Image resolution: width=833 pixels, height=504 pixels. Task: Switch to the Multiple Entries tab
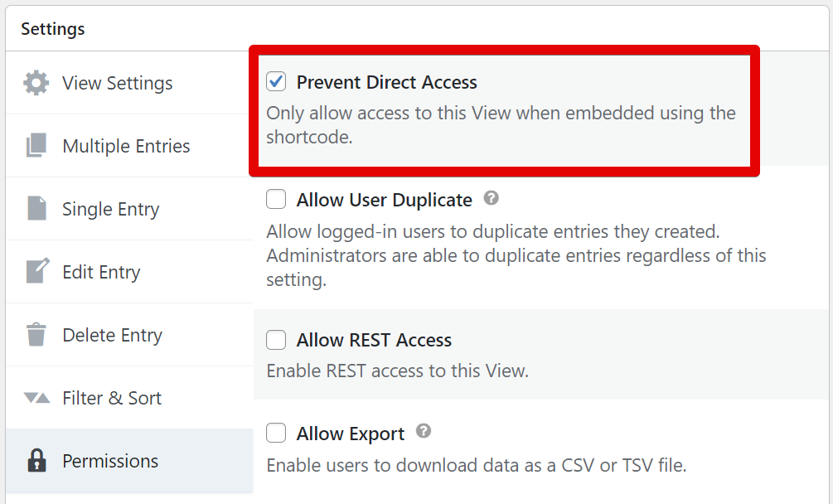[126, 146]
